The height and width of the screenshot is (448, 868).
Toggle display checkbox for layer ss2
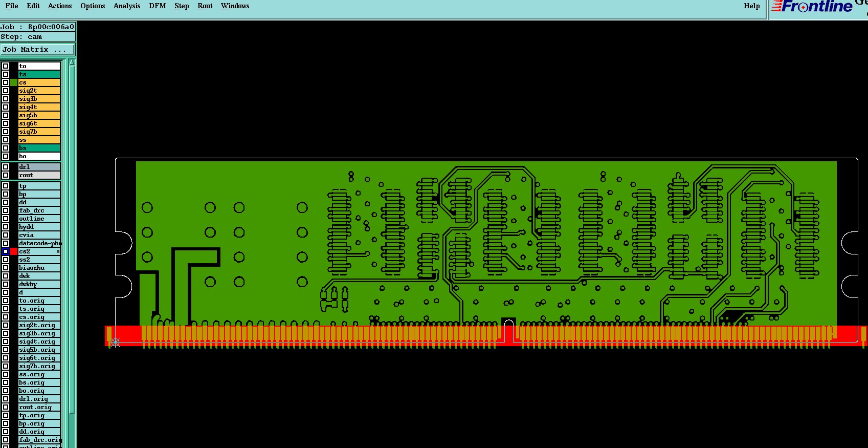point(6,260)
